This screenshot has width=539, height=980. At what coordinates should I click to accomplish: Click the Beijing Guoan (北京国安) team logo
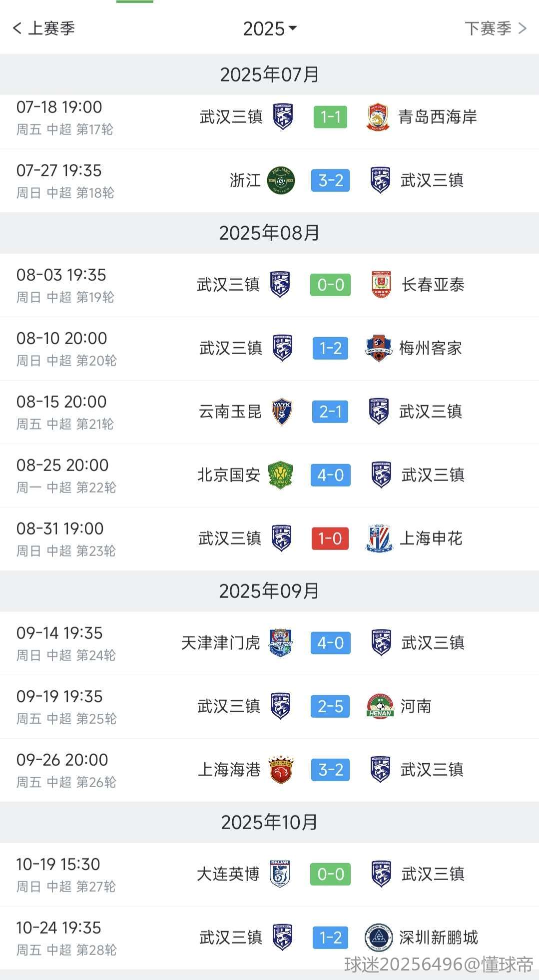coord(280,475)
